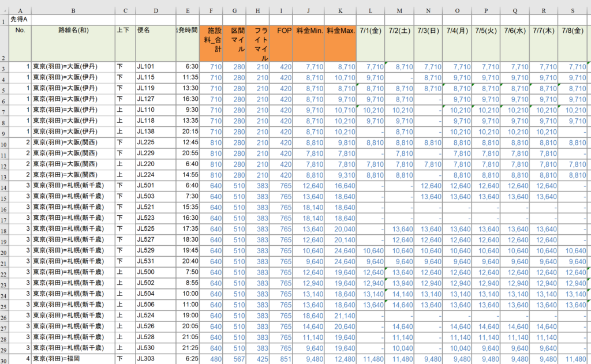Select row 2 via its row number

point(5,43)
